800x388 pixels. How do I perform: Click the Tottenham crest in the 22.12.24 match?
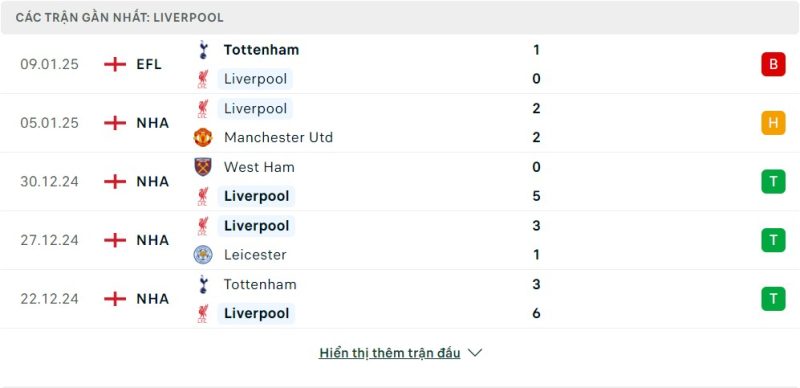[x=203, y=284]
